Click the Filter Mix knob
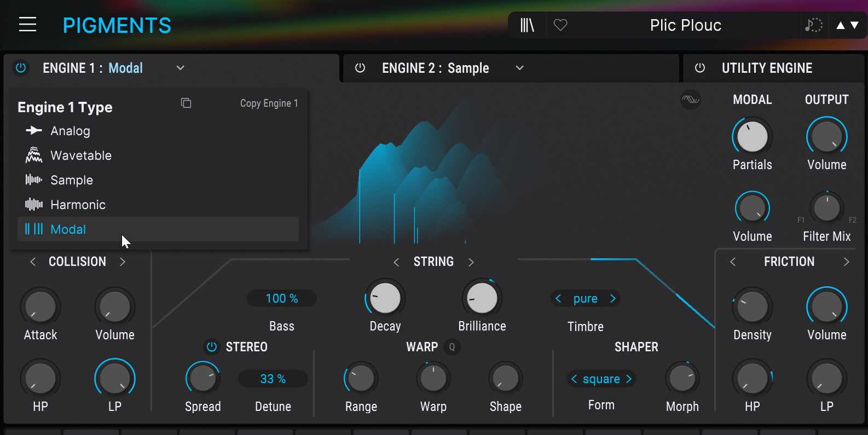 [827, 208]
